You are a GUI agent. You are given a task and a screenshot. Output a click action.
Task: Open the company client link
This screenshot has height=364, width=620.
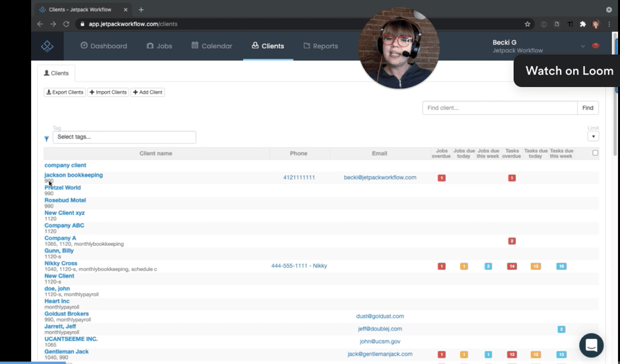[65, 165]
